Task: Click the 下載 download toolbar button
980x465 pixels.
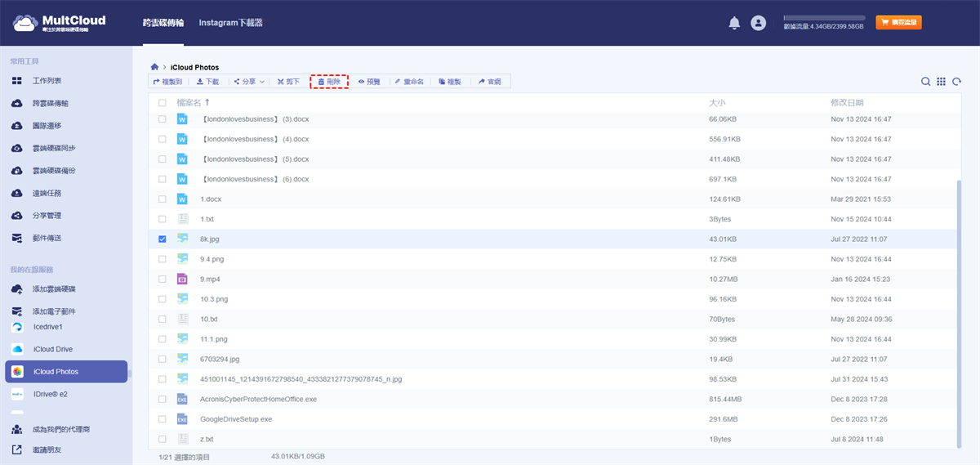Action: coord(207,82)
